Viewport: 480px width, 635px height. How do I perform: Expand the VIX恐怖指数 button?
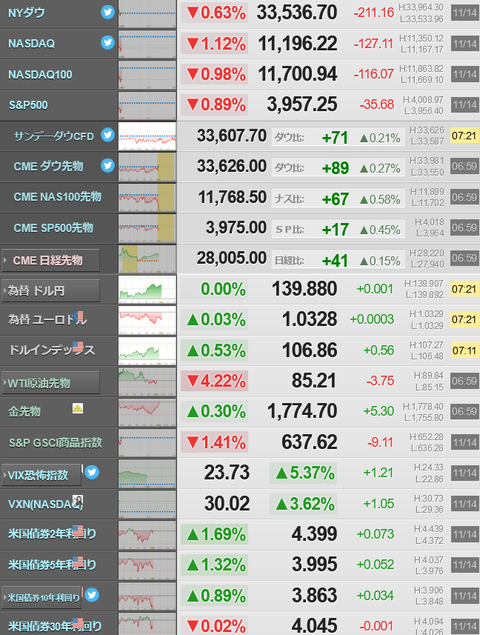pos(41,475)
